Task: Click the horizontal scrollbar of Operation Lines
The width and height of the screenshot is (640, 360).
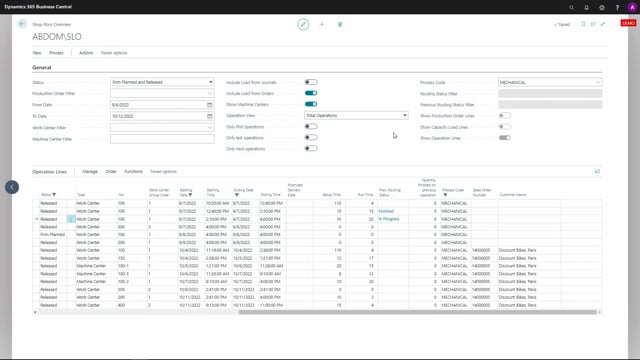Action: [x=418, y=312]
